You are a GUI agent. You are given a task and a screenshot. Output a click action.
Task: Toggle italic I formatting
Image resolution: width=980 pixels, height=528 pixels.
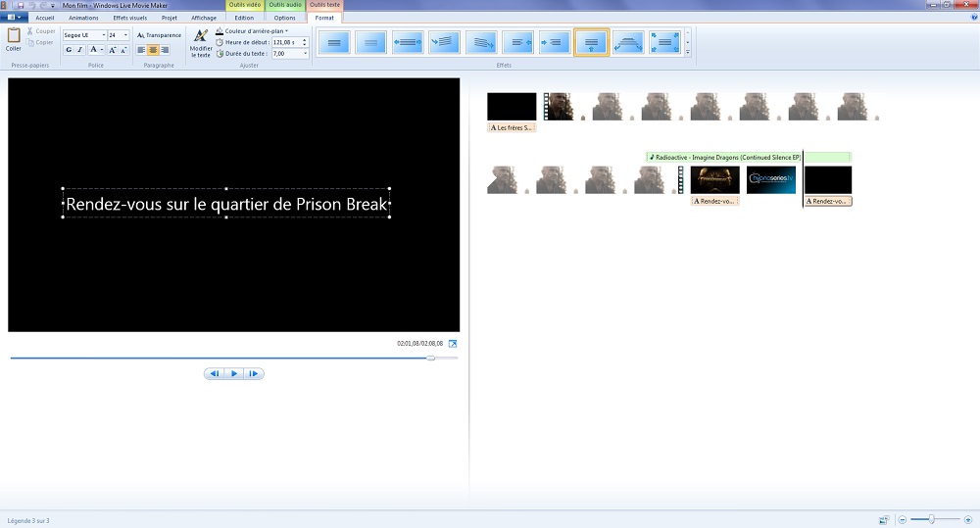tap(79, 50)
